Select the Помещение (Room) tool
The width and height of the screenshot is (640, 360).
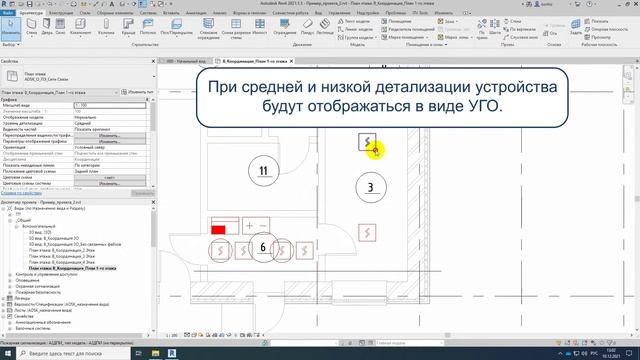pos(396,21)
